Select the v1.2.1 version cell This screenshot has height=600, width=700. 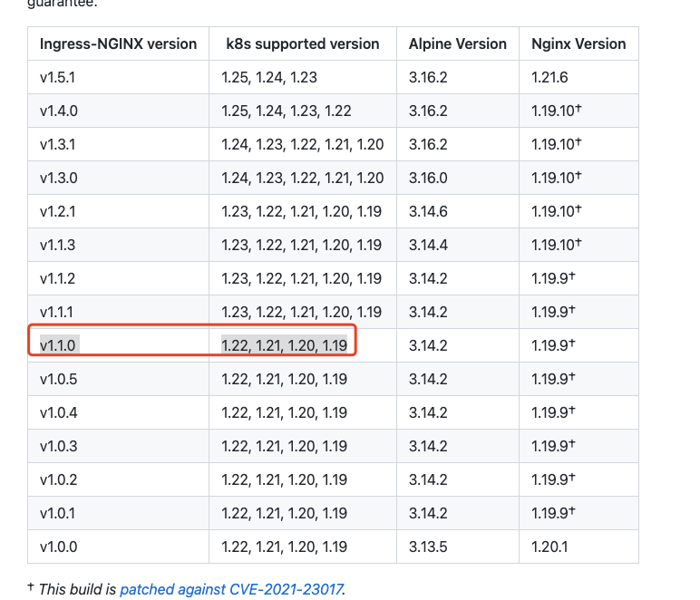[118, 211]
